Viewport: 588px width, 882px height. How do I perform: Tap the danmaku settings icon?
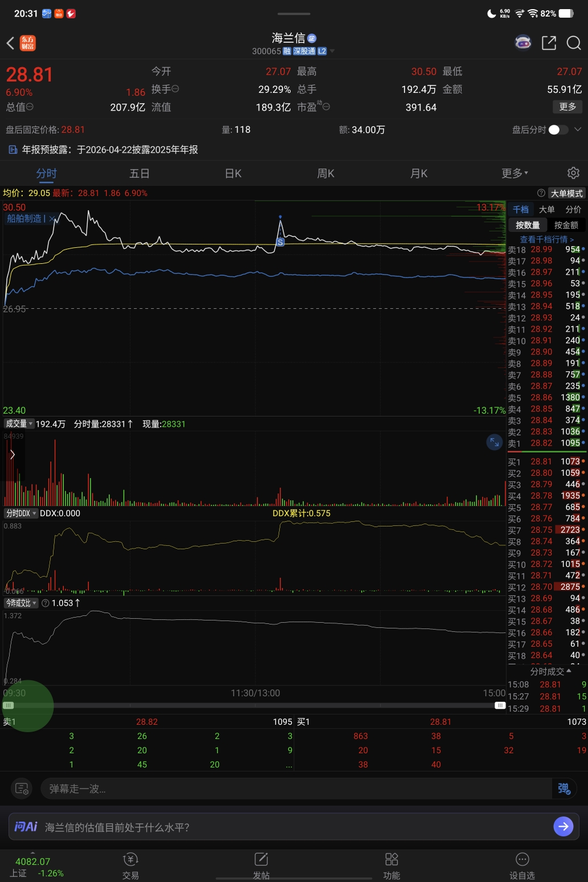[22, 789]
